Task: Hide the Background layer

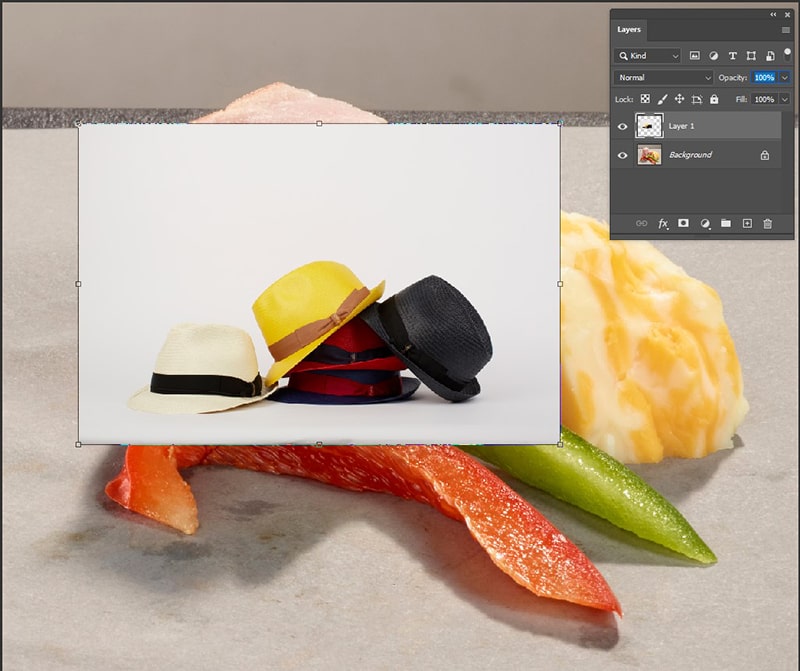Action: click(622, 155)
